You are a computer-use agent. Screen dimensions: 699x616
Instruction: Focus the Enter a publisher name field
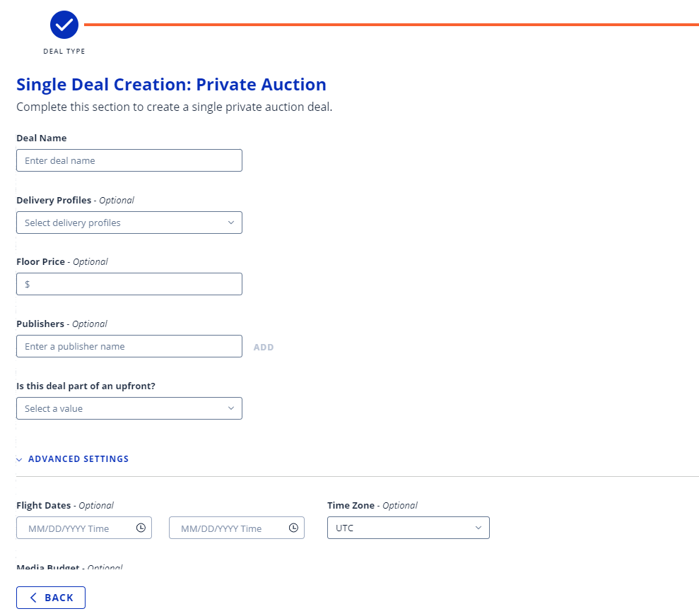(129, 346)
